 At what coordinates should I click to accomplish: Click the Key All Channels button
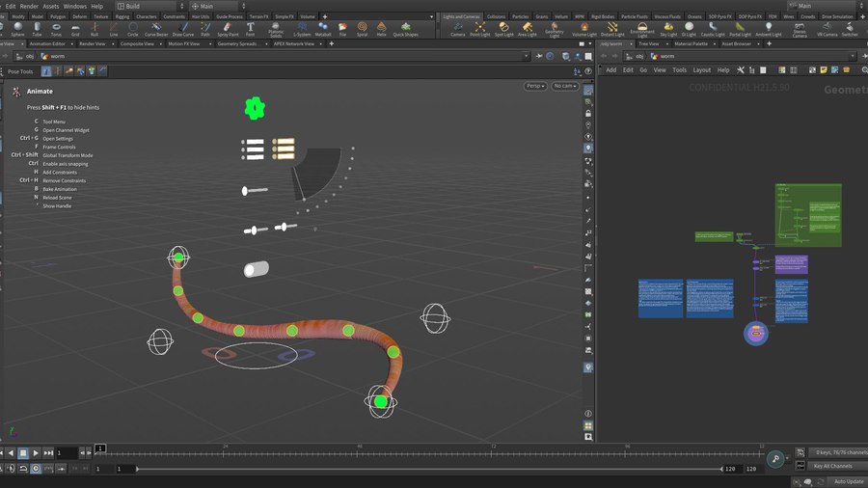click(x=832, y=466)
